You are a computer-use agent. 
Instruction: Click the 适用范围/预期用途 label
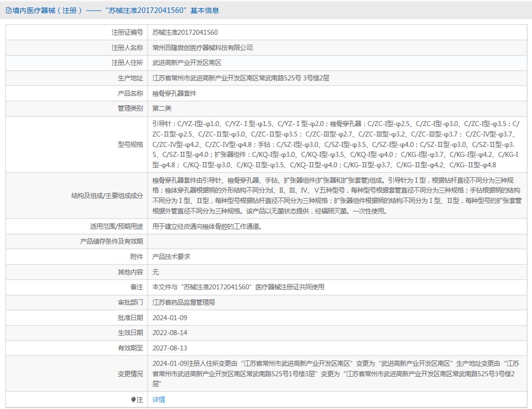pyautogui.click(x=116, y=226)
